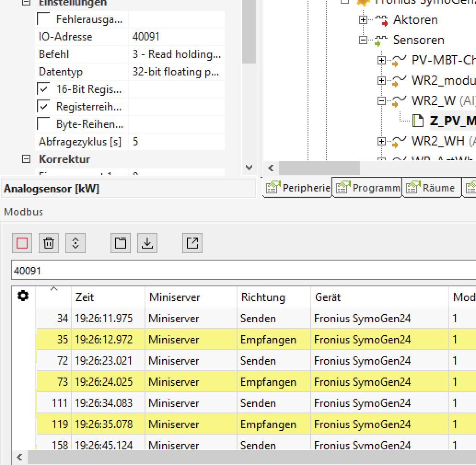
Task: Sort by the Richtung column header
Action: tap(274, 297)
